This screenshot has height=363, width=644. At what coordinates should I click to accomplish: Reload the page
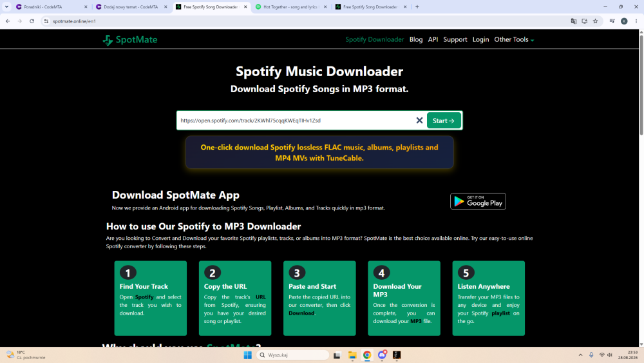[x=32, y=21]
